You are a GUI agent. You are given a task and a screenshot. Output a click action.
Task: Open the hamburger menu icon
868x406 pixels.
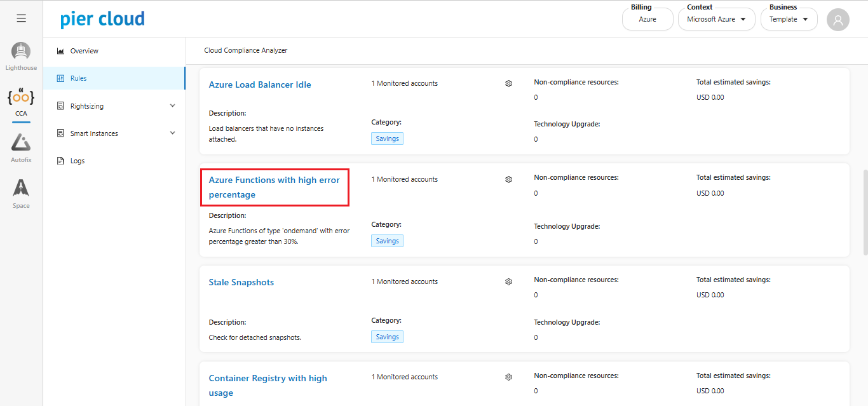(21, 18)
